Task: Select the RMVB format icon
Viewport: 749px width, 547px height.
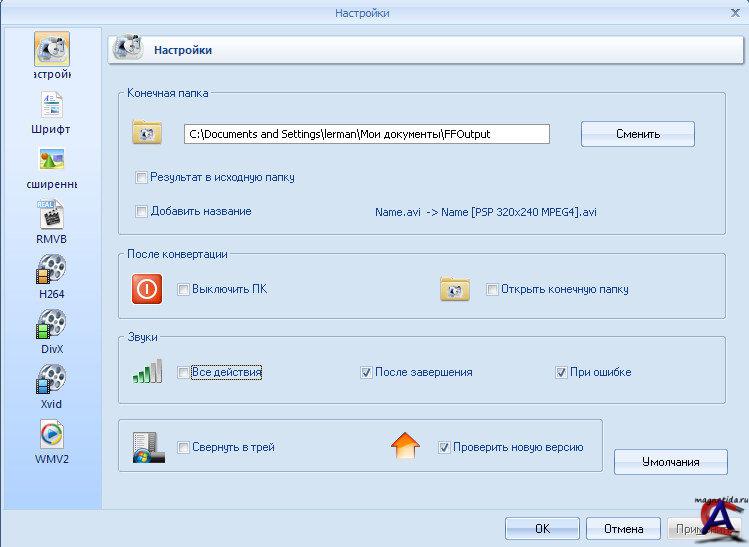Action: [51, 214]
